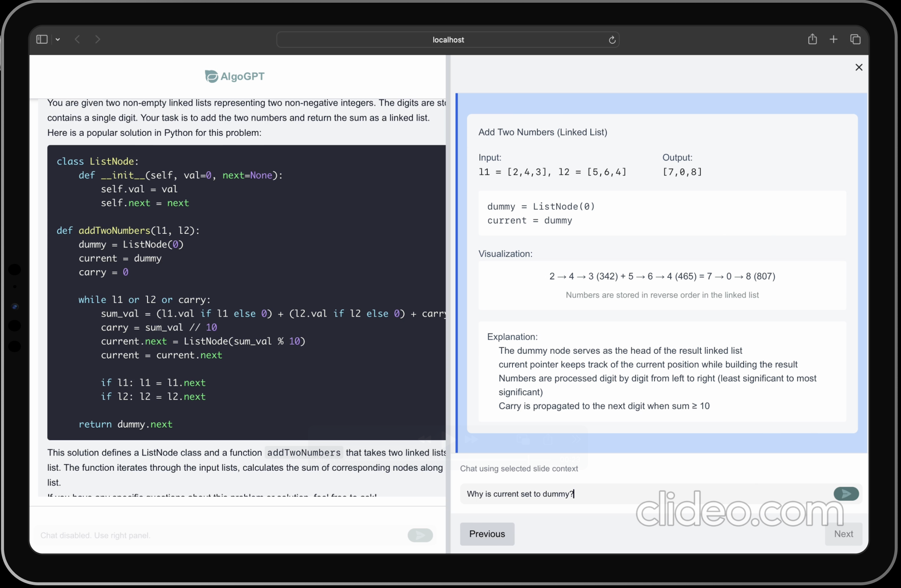
Task: Toggle the browser sidebar icon
Action: click(x=42, y=40)
